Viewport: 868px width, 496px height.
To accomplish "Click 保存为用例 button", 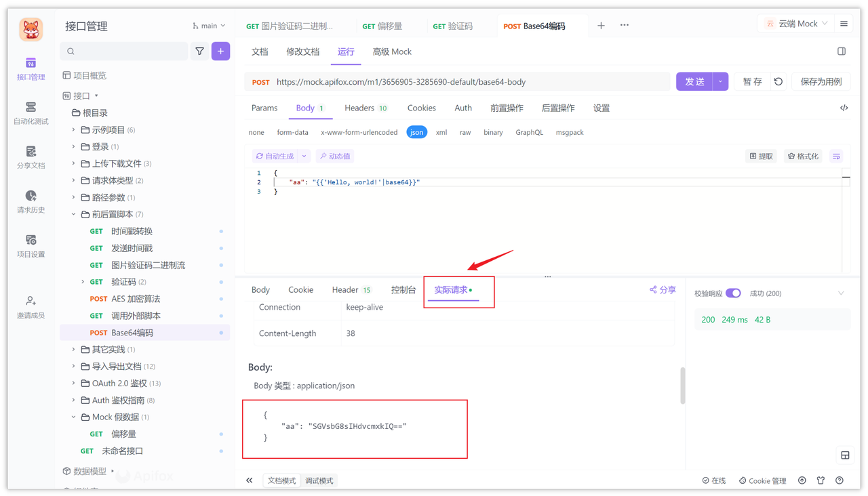I will point(821,82).
